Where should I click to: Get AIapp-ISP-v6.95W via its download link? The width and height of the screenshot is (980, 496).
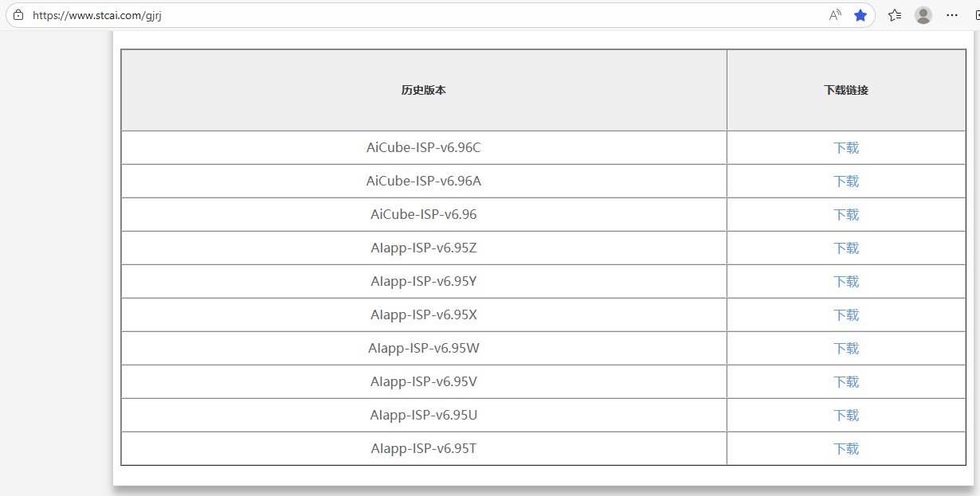pyautogui.click(x=846, y=349)
